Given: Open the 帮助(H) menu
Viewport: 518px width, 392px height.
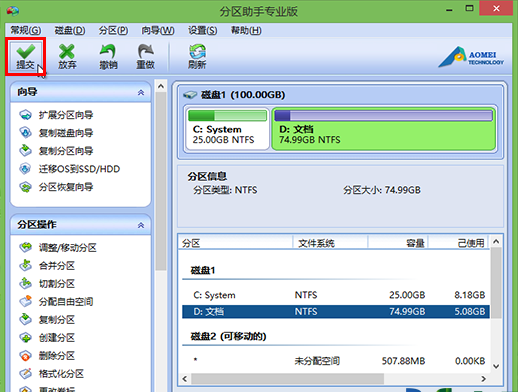Looking at the screenshot, I should click(246, 31).
